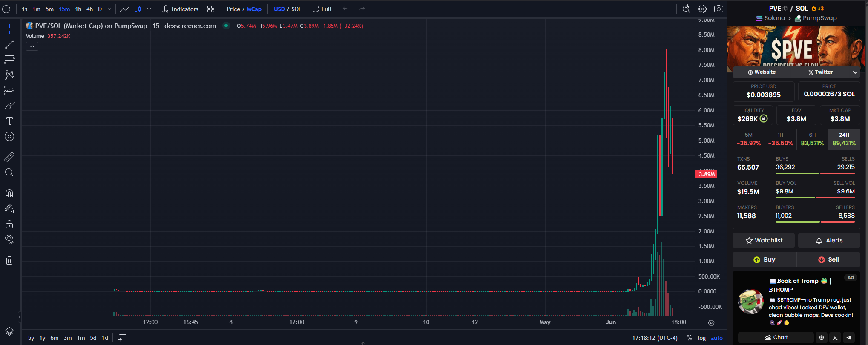Copy the PVE token address icon
Screen dimensions: 868x345
pos(785,9)
